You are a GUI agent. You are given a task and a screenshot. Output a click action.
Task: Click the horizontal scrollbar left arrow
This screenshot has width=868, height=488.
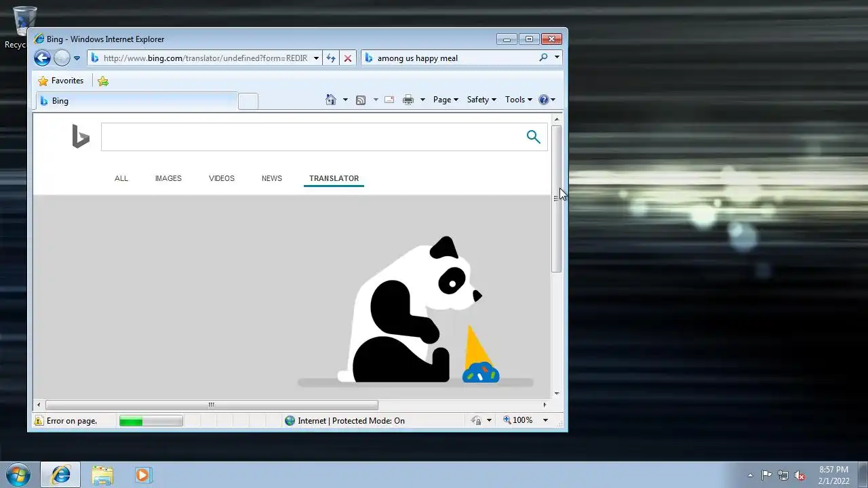pyautogui.click(x=39, y=405)
